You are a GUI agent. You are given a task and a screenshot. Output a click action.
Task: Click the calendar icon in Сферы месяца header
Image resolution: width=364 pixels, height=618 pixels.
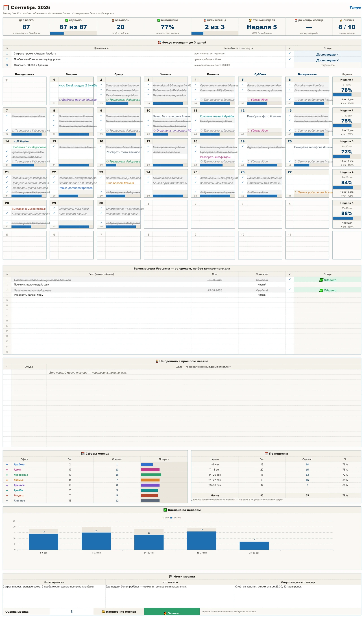[x=83, y=454]
